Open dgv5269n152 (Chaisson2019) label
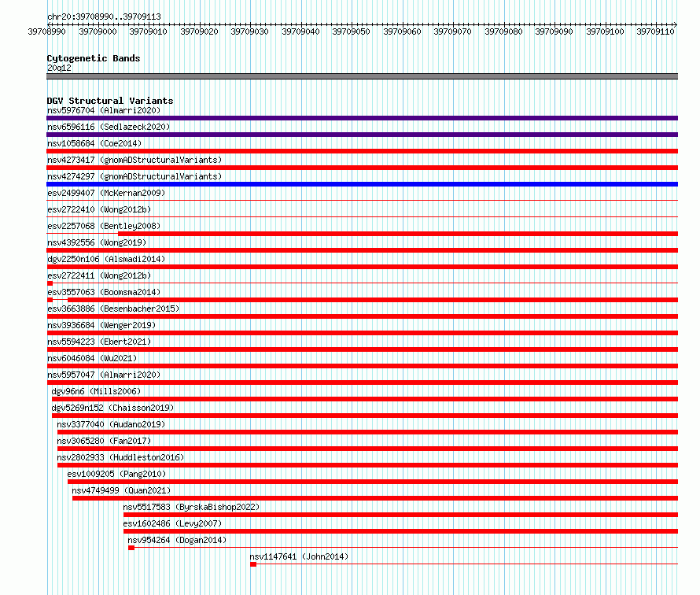Viewport: 700px width, 595px height. pyautogui.click(x=112, y=408)
